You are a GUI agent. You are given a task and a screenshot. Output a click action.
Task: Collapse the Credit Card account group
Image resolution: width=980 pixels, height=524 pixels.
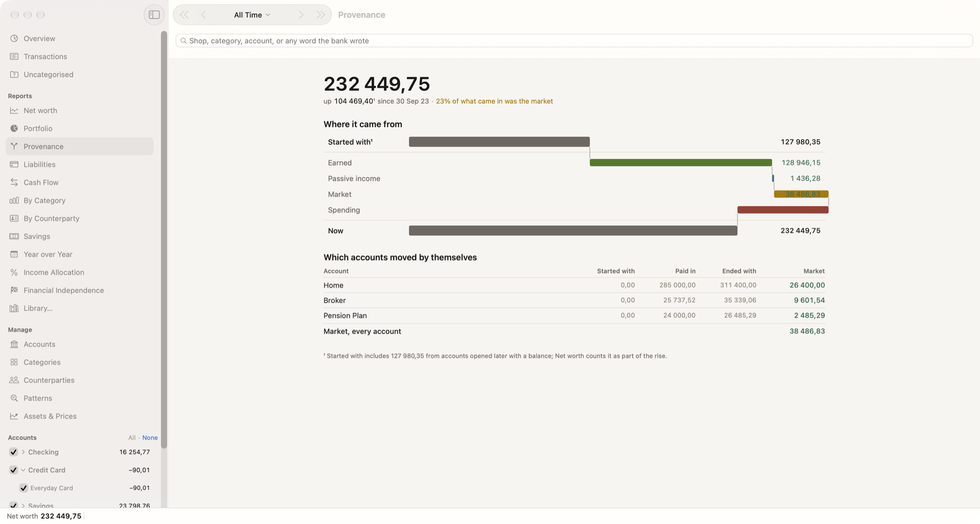coord(23,470)
